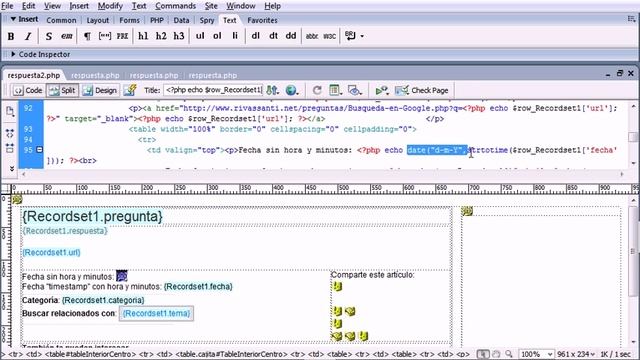Switch to Common insert tab
The image size is (640, 360).
(61, 20)
